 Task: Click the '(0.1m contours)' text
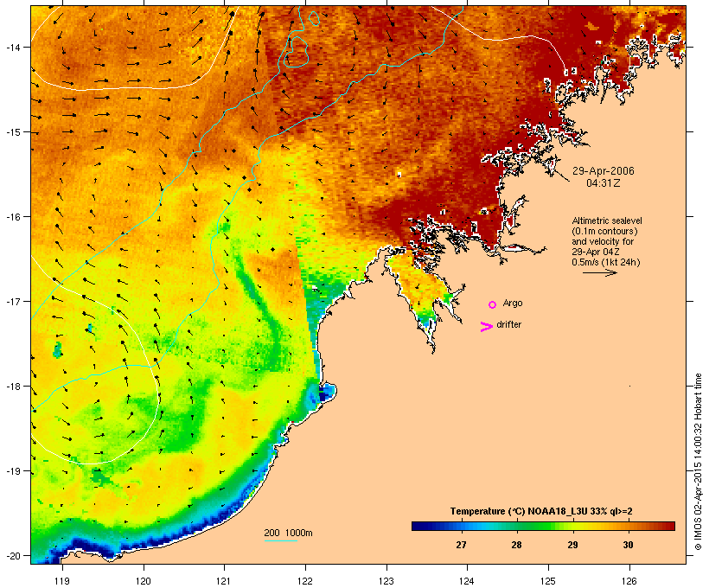point(604,231)
